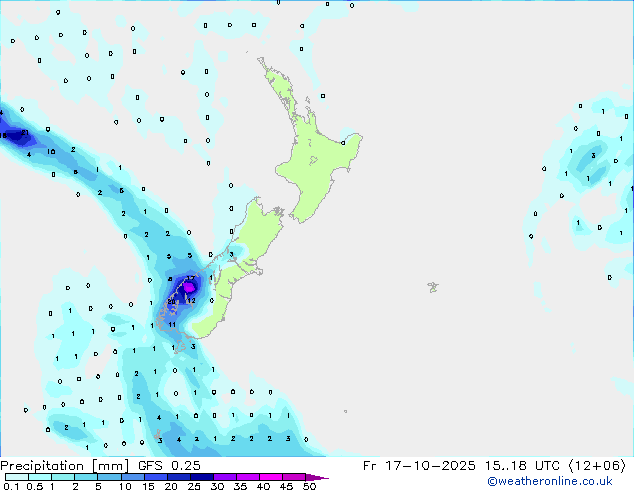Pick the 10–15 mm legend swatch

pos(132,477)
